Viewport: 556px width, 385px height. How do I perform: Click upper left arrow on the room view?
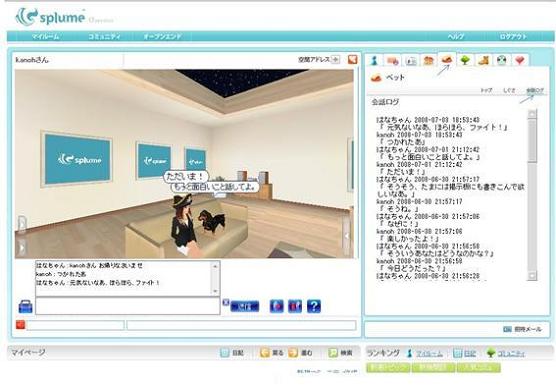coord(22,224)
